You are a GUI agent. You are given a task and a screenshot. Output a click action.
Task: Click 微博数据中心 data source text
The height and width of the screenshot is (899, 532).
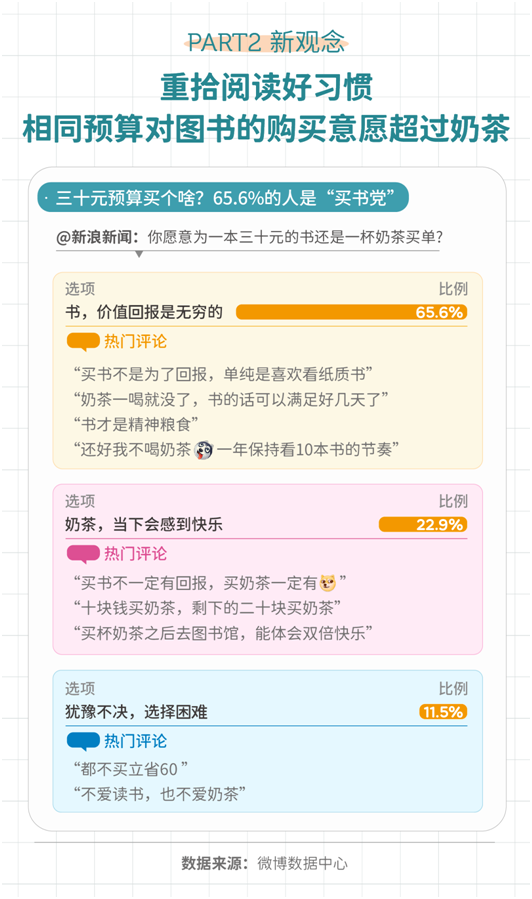click(x=302, y=863)
